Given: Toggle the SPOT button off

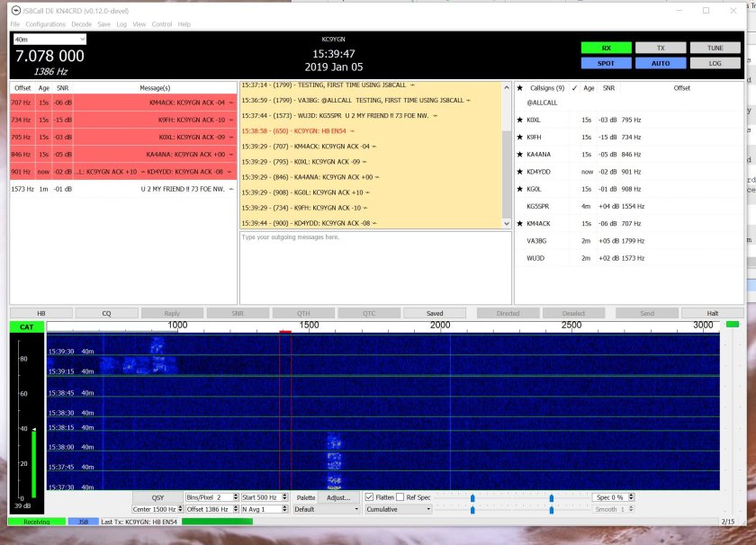Looking at the screenshot, I should (606, 63).
